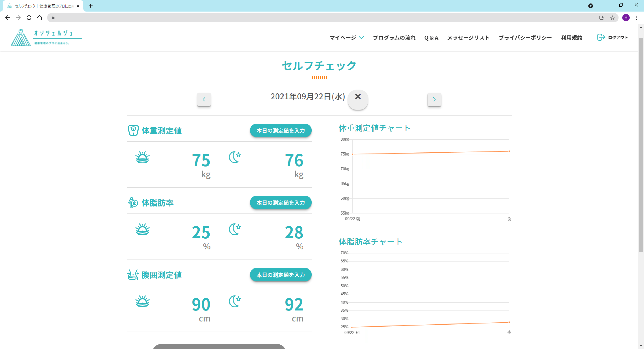Open a new browser tab
Image resolution: width=644 pixels, height=349 pixels.
point(91,6)
